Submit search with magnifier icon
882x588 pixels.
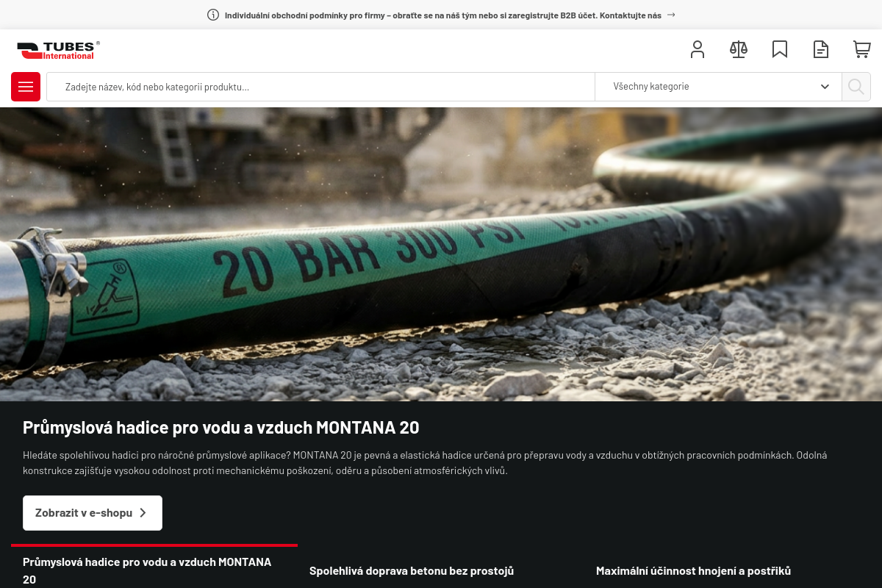(856, 87)
